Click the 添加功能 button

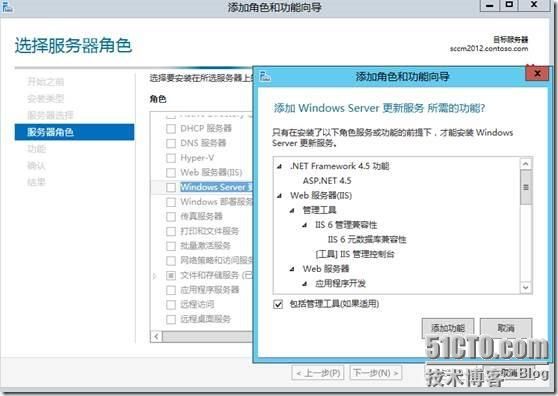(x=448, y=328)
